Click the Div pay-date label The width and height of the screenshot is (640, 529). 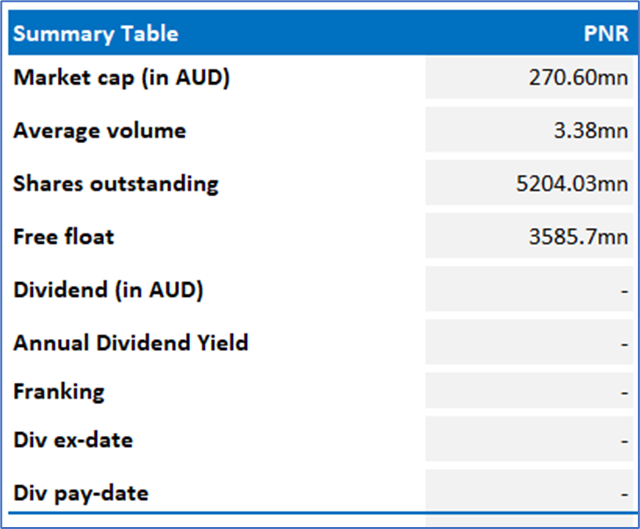(x=81, y=493)
